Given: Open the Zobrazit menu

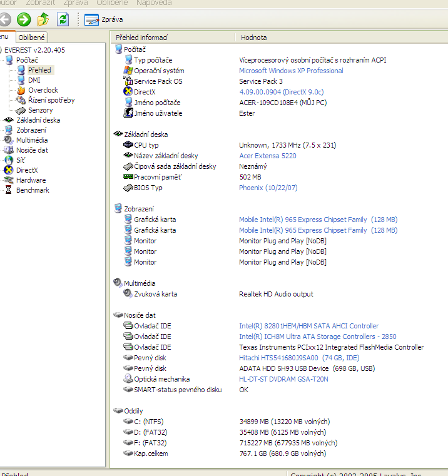Looking at the screenshot, I should click(41, 3).
